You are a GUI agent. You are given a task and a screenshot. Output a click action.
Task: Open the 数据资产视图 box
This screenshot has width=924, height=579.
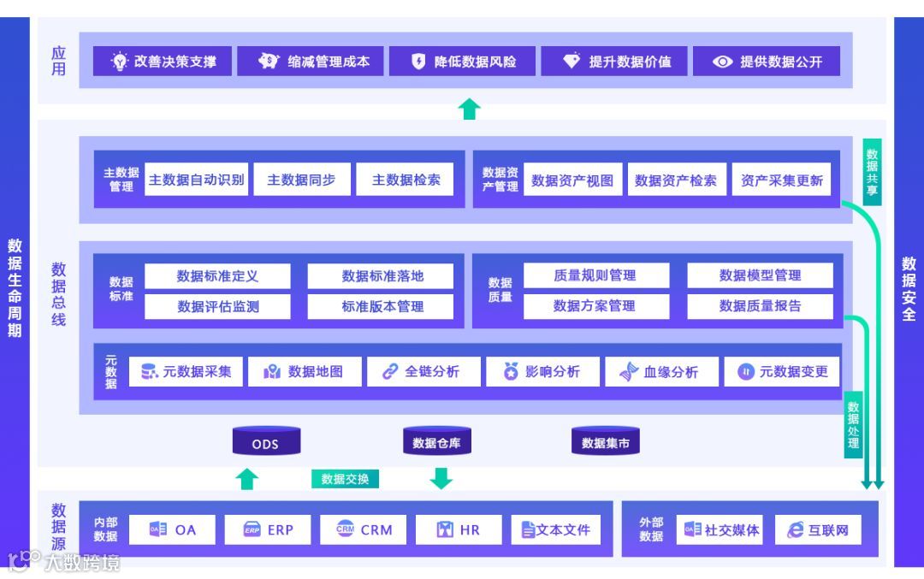pos(572,180)
